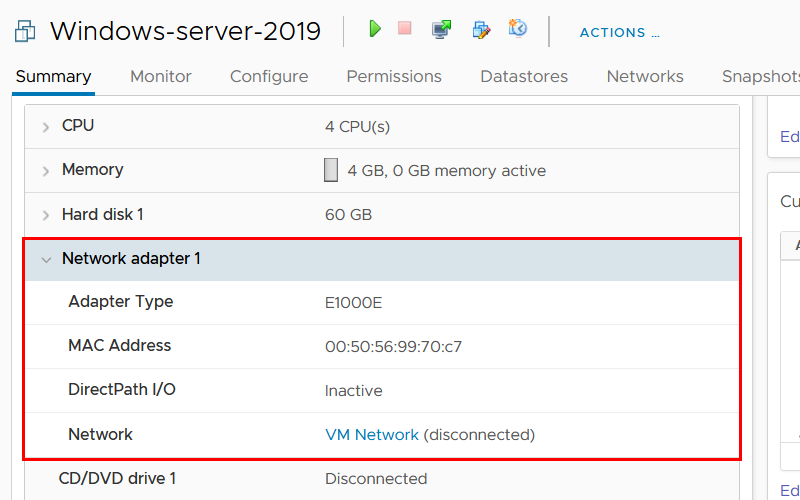The height and width of the screenshot is (500, 800).
Task: Open the Snapshots tab
Action: [761, 77]
